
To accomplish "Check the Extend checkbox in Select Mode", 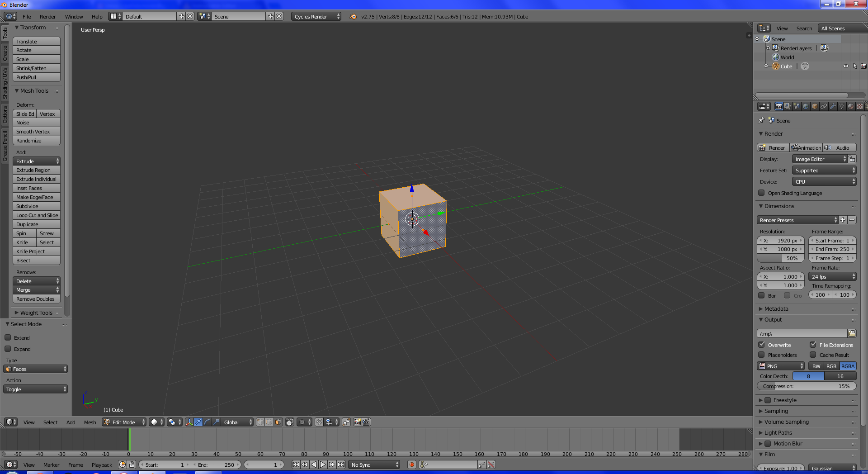I will (x=8, y=337).
